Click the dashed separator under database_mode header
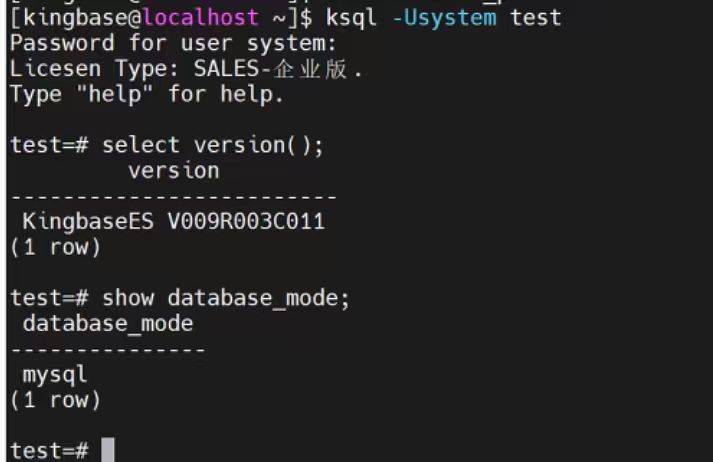Image resolution: width=713 pixels, height=462 pixels. click(108, 350)
